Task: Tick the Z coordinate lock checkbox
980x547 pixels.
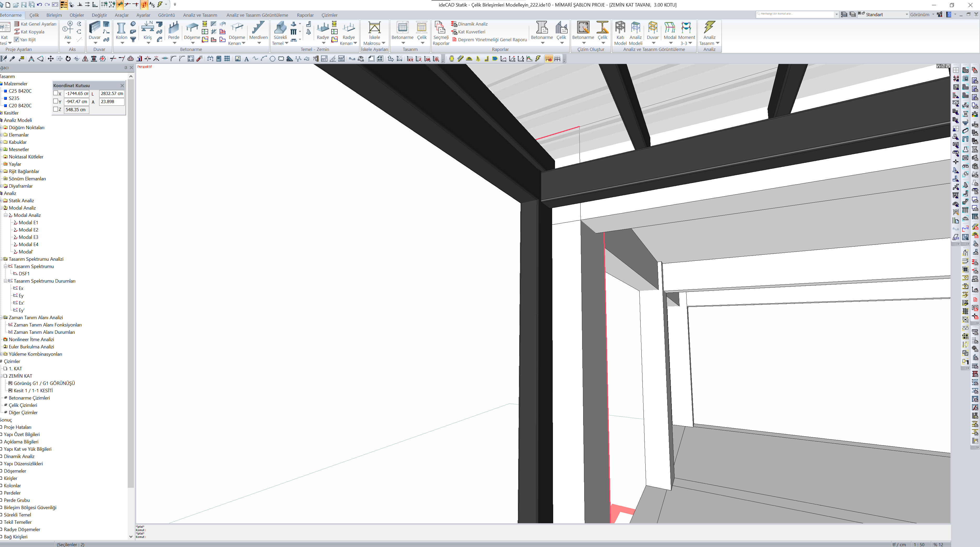Action: tap(56, 109)
